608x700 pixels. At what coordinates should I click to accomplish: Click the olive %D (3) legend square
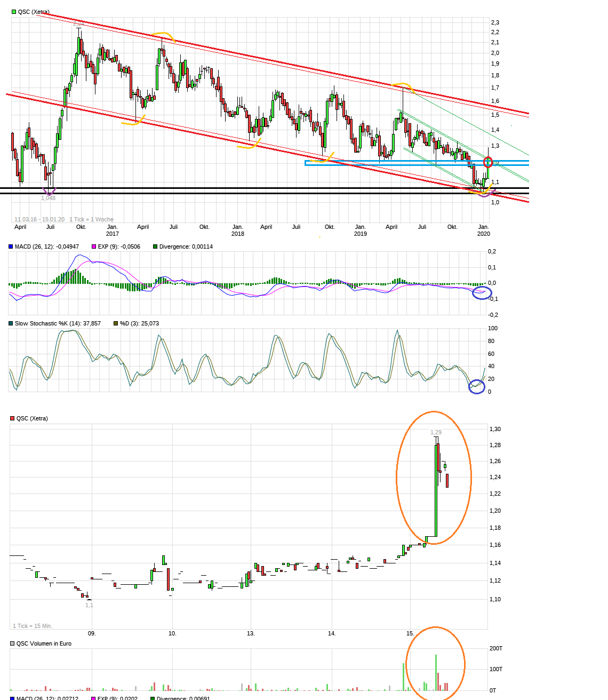pos(116,323)
